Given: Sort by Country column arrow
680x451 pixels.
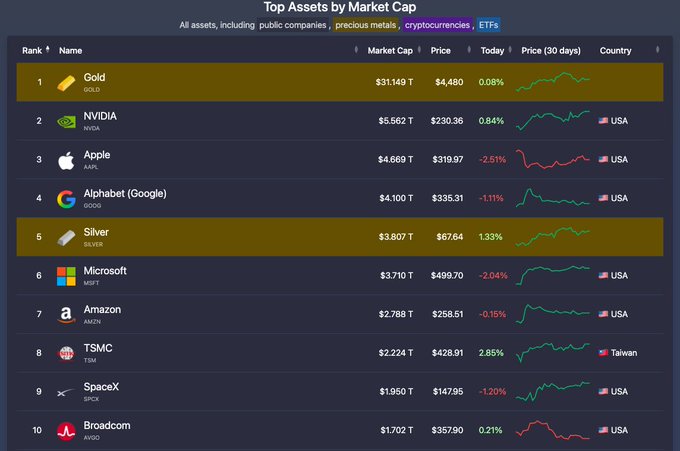Looking at the screenshot, I should pyautogui.click(x=657, y=49).
